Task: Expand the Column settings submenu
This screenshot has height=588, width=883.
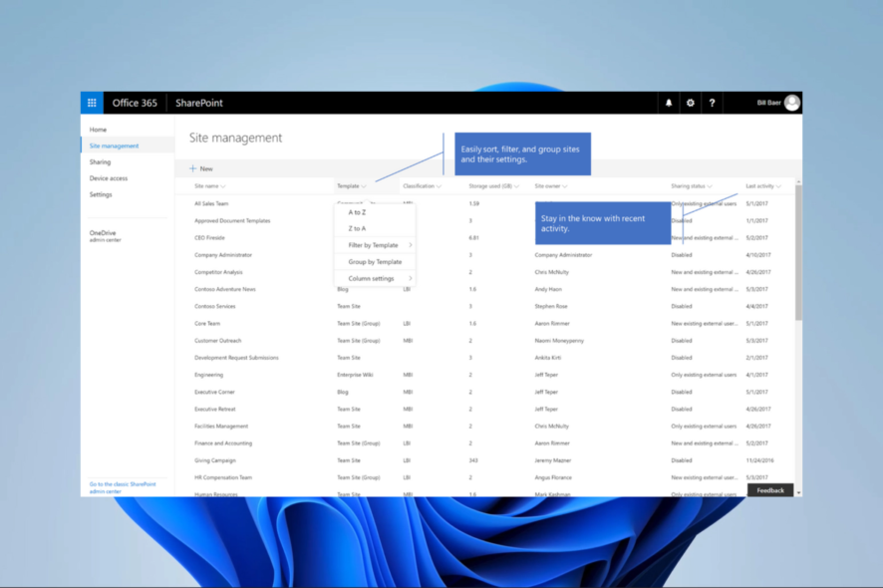Action: 374,279
